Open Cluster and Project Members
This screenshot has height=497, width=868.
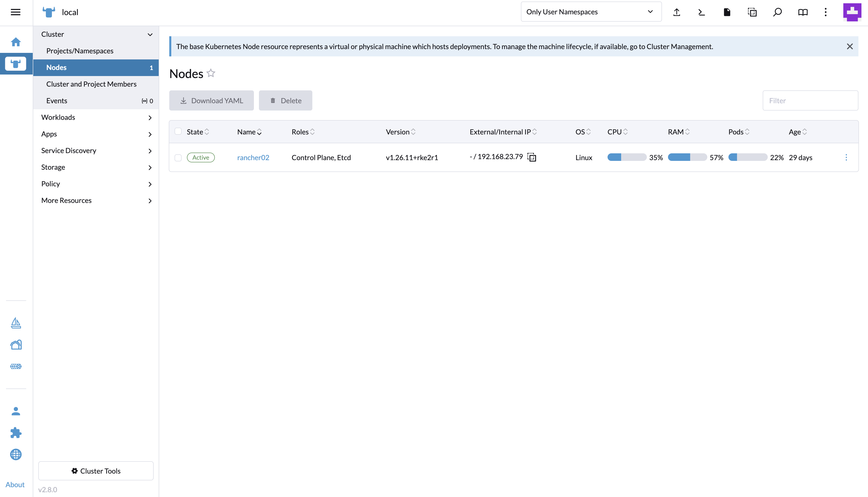[x=96, y=84]
